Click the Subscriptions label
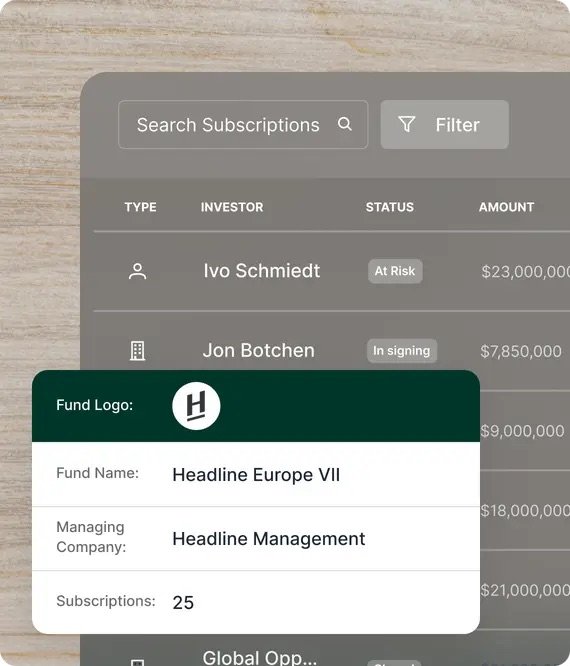The image size is (570, 666). (x=106, y=601)
